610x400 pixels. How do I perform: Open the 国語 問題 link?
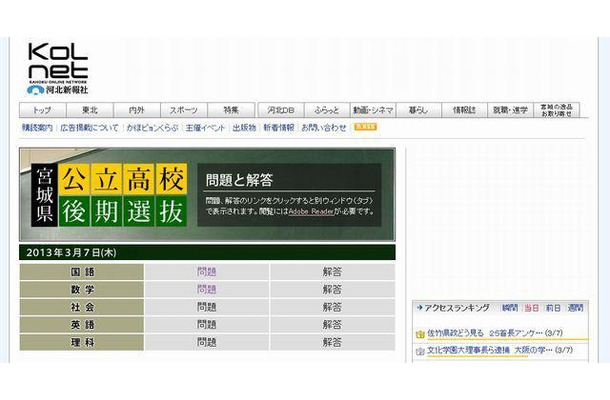point(206,272)
